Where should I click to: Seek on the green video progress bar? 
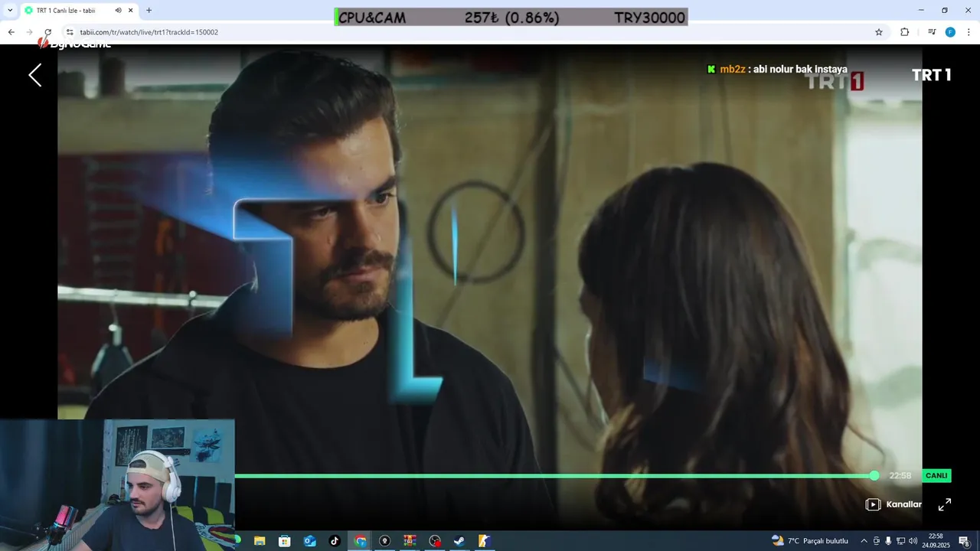click(554, 476)
